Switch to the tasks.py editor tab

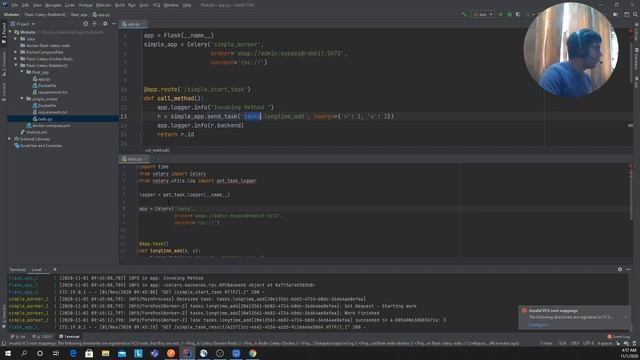coord(134,159)
